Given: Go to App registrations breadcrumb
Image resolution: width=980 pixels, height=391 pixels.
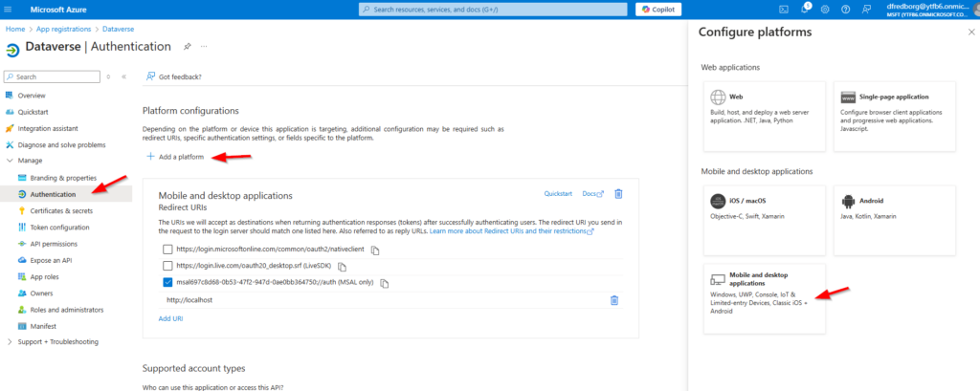Looking at the screenshot, I should [64, 29].
